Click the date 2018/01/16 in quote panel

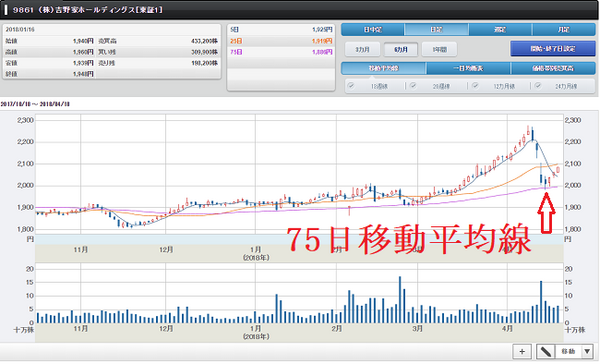20,29
